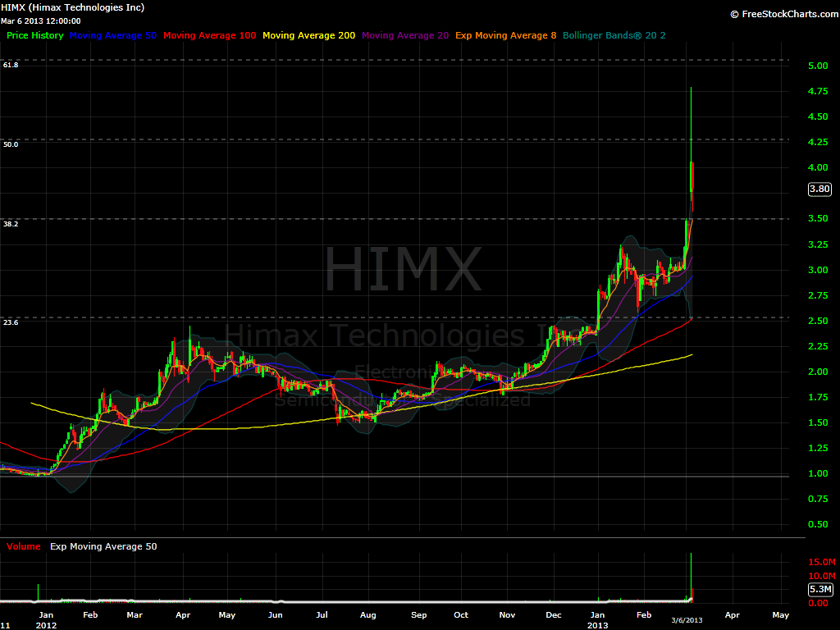The height and width of the screenshot is (630, 840).
Task: Open Moving Average 50 settings
Action: tap(113, 35)
